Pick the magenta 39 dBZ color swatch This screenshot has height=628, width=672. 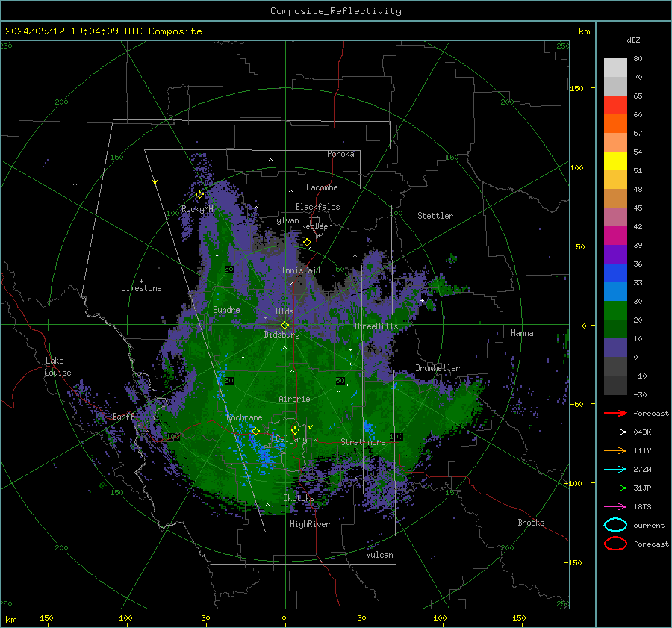615,236
